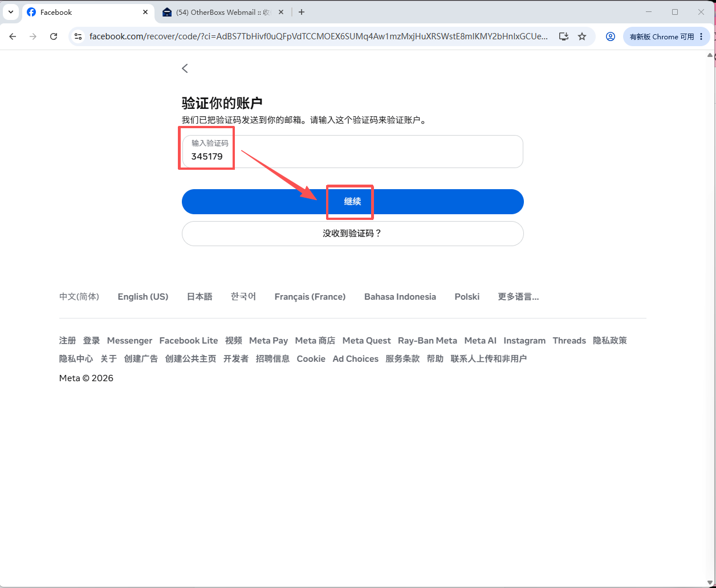Open the Ad Choices footer link
Viewport: 716px width, 588px height.
356,359
